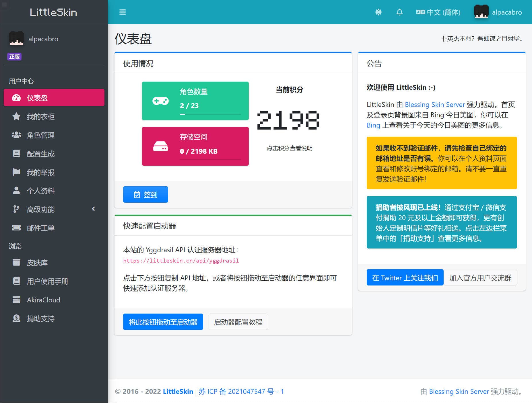Open the Bing link in announcement
Viewport: 532px width, 403px height.
[x=373, y=125]
